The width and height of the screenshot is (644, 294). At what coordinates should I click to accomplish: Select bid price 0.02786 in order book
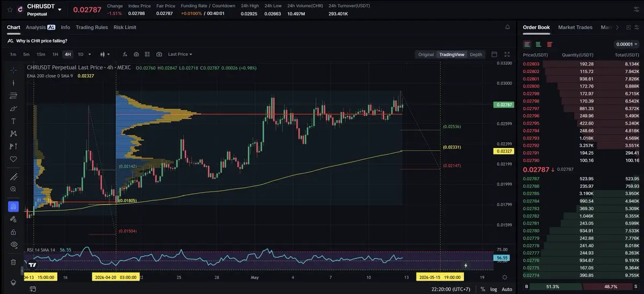tap(531, 186)
